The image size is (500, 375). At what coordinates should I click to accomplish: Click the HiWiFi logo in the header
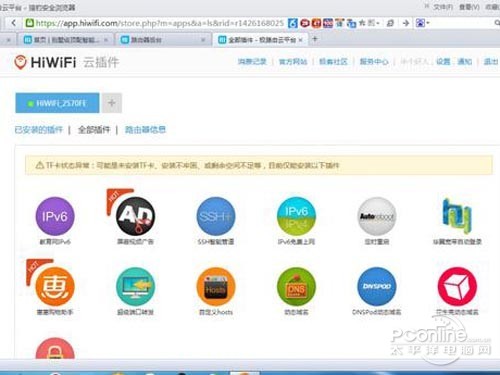tap(45, 62)
